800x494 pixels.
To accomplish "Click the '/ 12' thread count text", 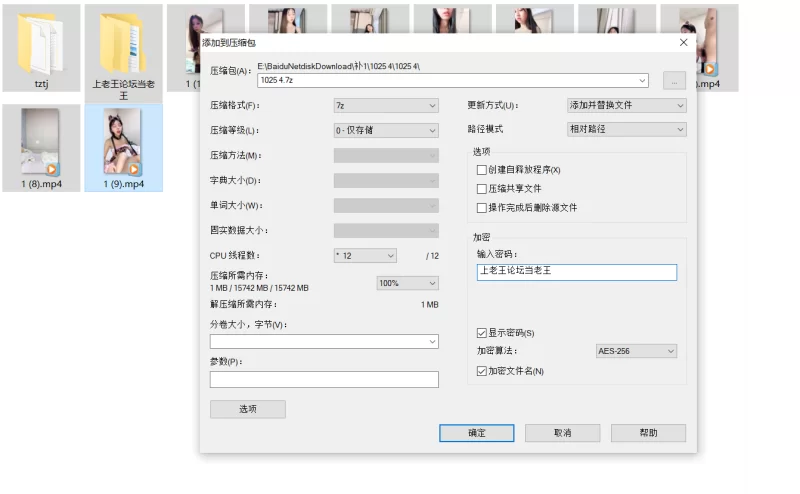I will click(x=432, y=256).
